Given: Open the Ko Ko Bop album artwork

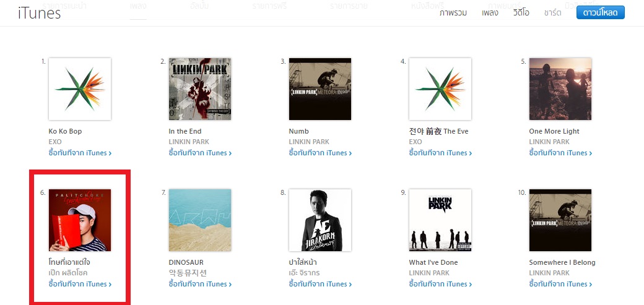Looking at the screenshot, I should (x=80, y=89).
